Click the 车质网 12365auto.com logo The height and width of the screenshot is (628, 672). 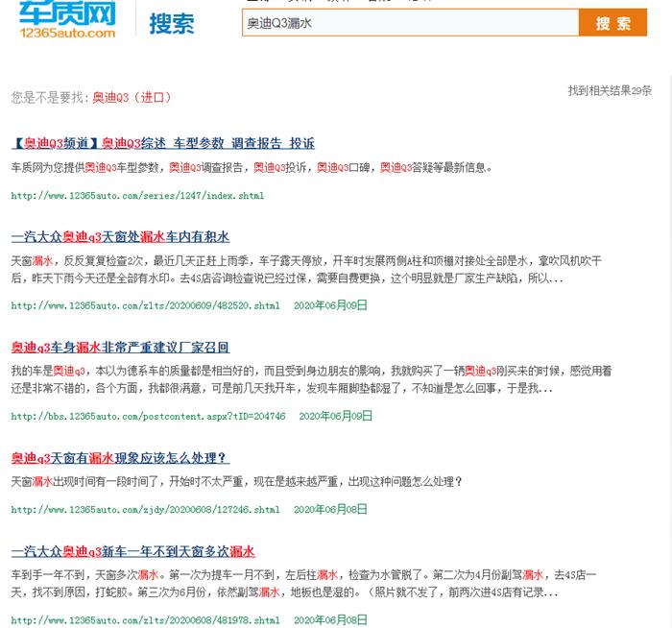[x=67, y=19]
